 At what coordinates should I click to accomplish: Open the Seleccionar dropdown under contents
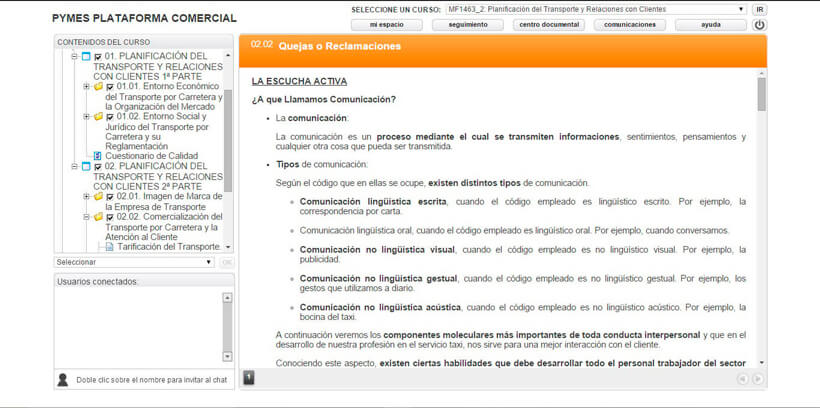coord(134,262)
